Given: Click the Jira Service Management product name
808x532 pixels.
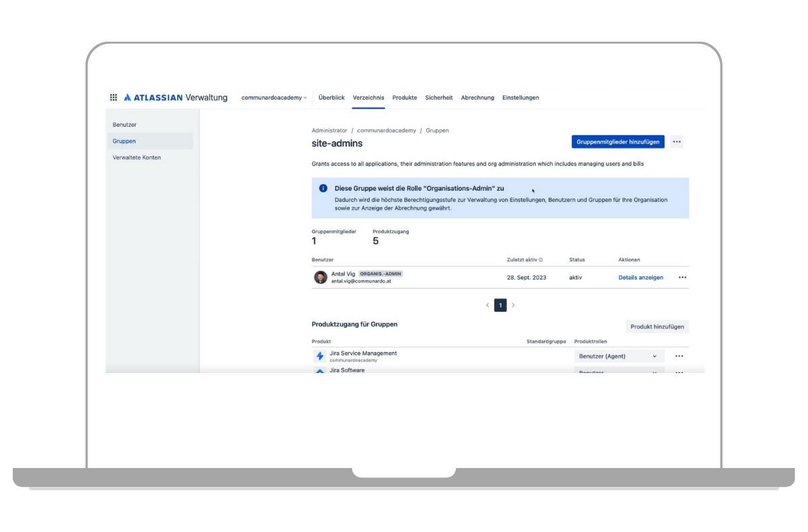Looking at the screenshot, I should [364, 354].
